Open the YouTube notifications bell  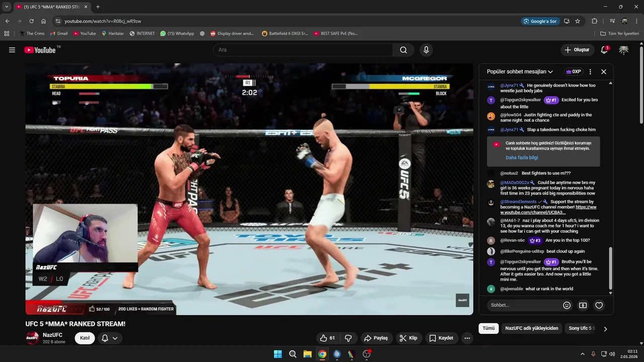pyautogui.click(x=604, y=50)
